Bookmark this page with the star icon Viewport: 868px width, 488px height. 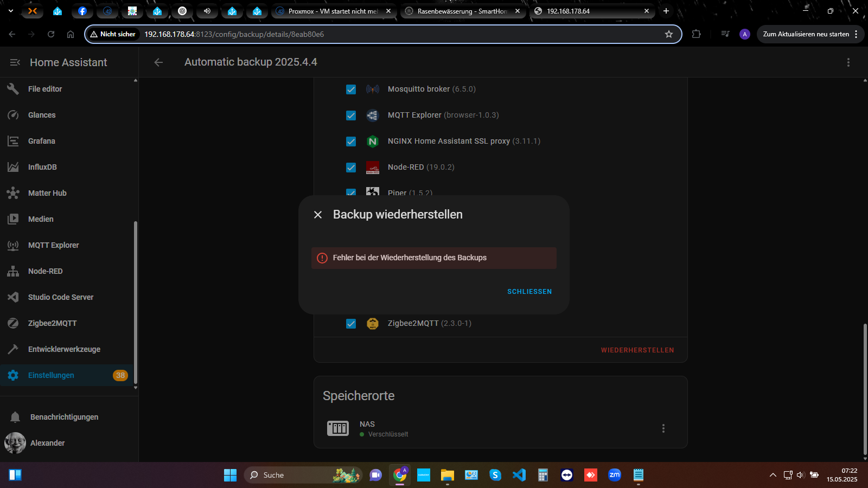(x=669, y=34)
